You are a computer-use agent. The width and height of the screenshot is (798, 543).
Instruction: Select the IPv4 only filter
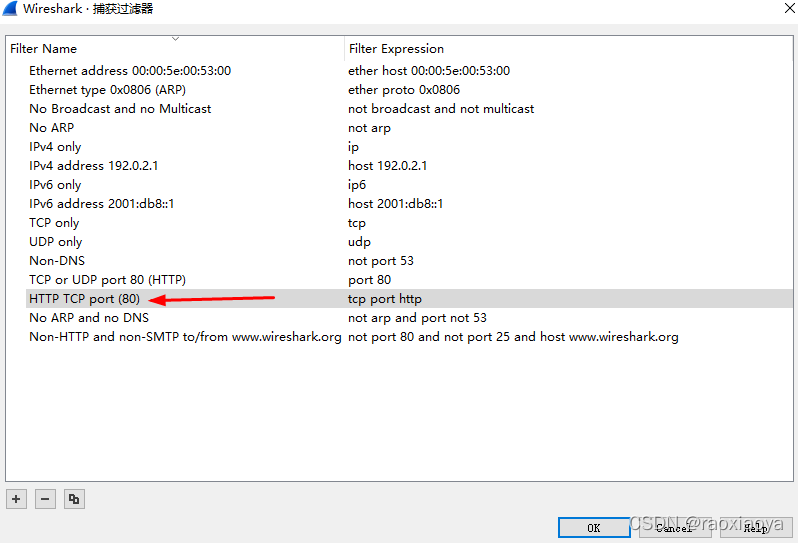[55, 147]
